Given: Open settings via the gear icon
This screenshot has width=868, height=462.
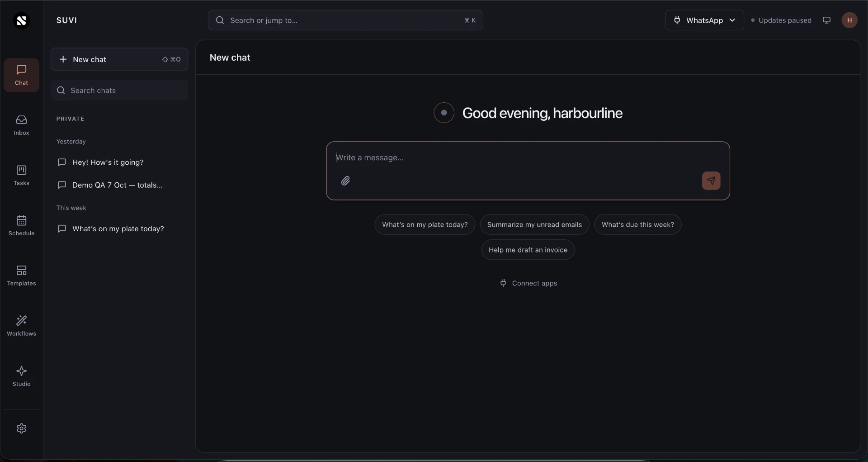Looking at the screenshot, I should (21, 429).
